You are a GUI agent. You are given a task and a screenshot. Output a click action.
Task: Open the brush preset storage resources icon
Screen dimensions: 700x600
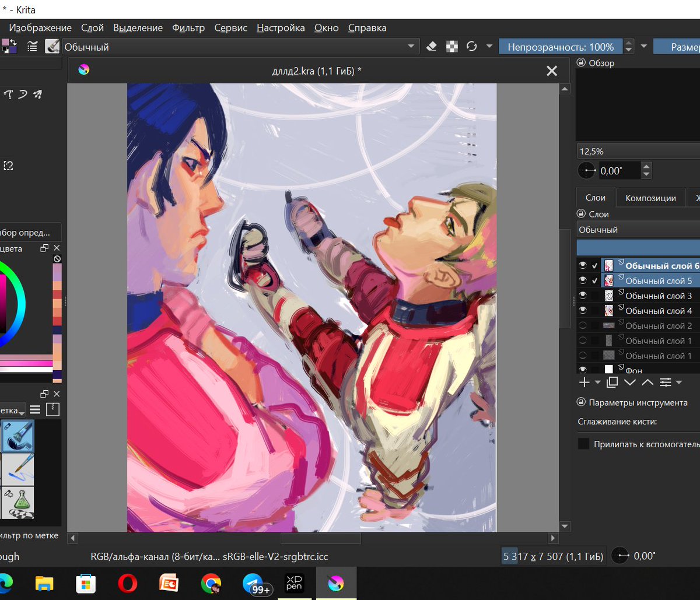[x=53, y=409]
